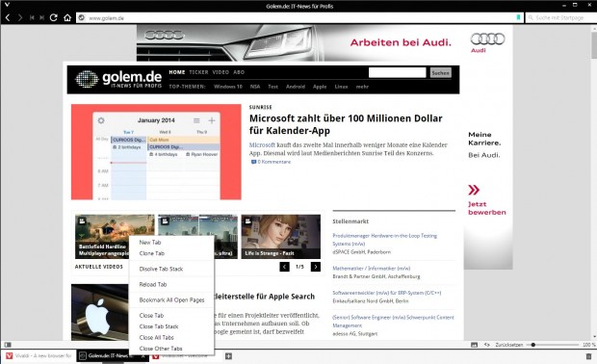Image resolution: width=597 pixels, height=364 pixels.
Task: Click the site info globe icon
Action: 81,17
